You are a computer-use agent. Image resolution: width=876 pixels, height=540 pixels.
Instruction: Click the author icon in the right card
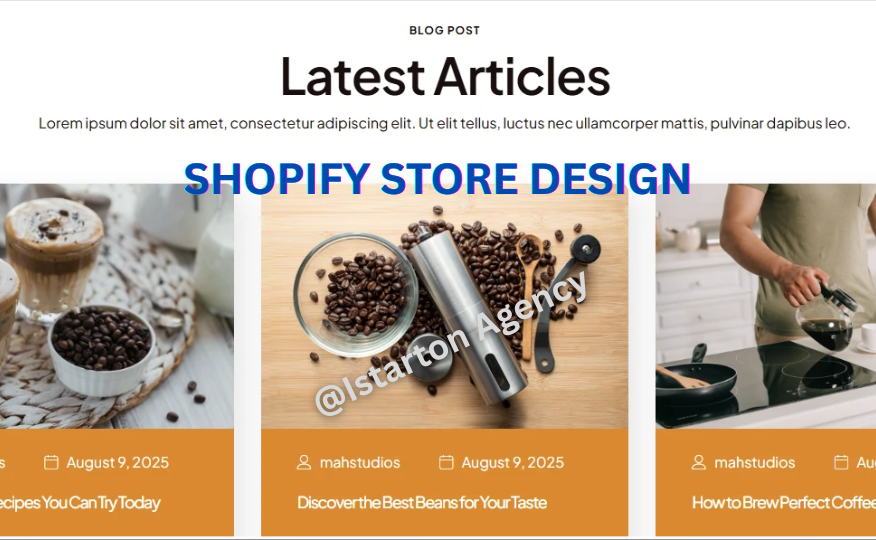coord(698,462)
